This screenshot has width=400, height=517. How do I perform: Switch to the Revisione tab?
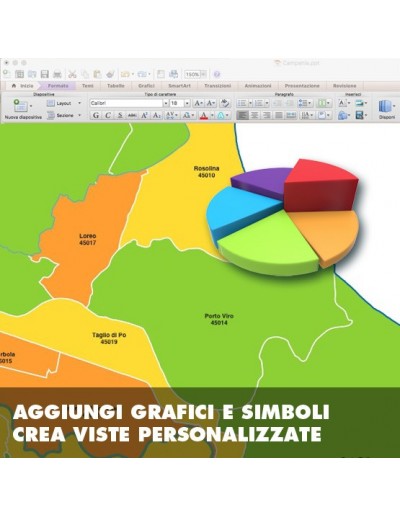345,86
